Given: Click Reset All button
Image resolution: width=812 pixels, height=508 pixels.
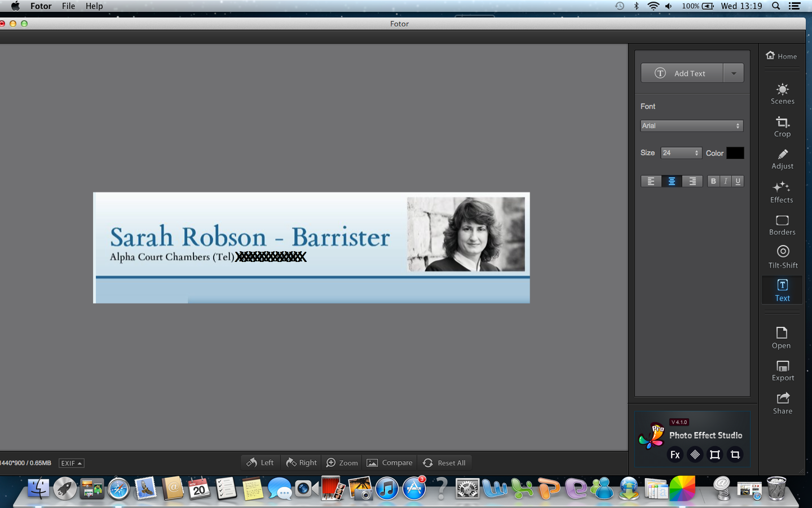Looking at the screenshot, I should click(444, 463).
